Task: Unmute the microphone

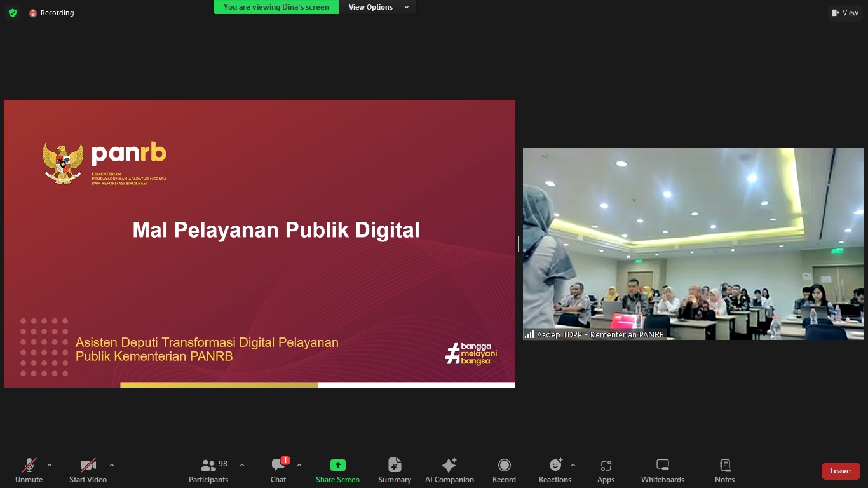Action: click(x=29, y=471)
